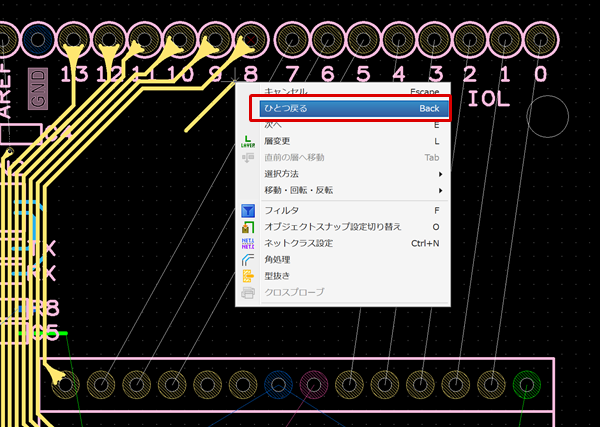Click the GND silkscreen label

tap(38, 89)
